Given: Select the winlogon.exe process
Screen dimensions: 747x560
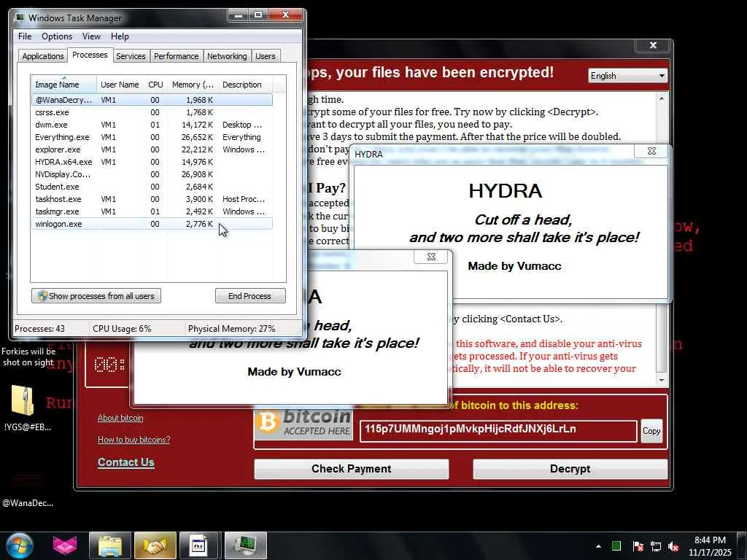Looking at the screenshot, I should click(x=152, y=224).
